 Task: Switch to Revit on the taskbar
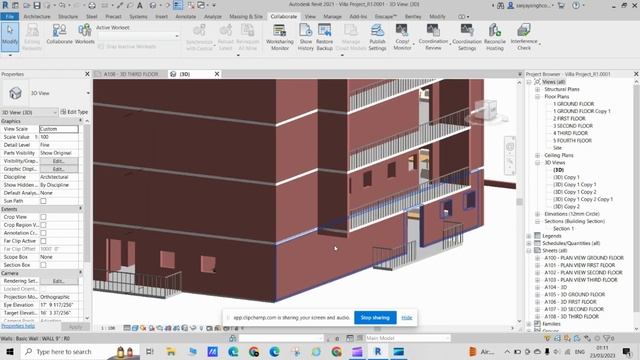[378, 351]
